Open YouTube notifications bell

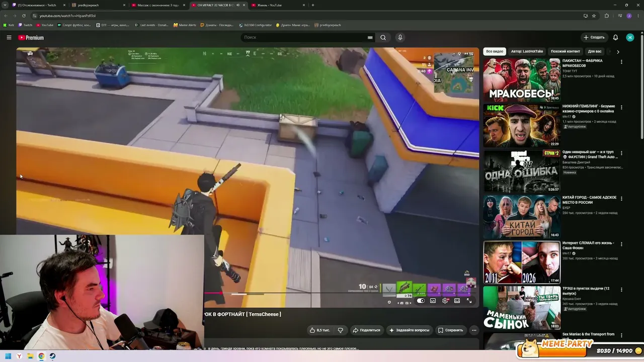615,38
